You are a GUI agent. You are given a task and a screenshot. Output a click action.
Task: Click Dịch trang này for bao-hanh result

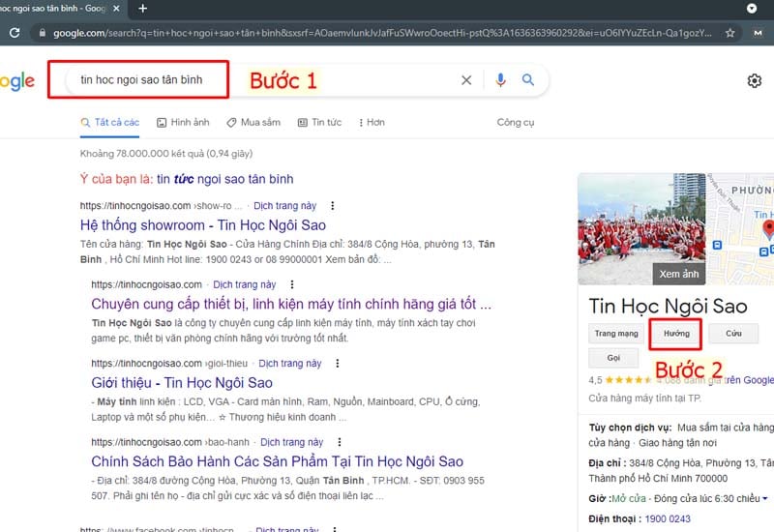[292, 442]
